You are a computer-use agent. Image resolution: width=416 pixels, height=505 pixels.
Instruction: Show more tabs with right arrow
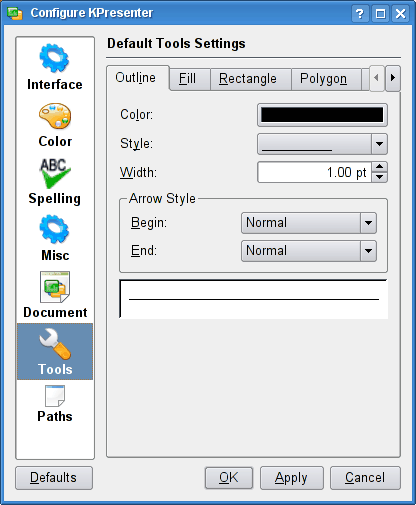[x=393, y=78]
